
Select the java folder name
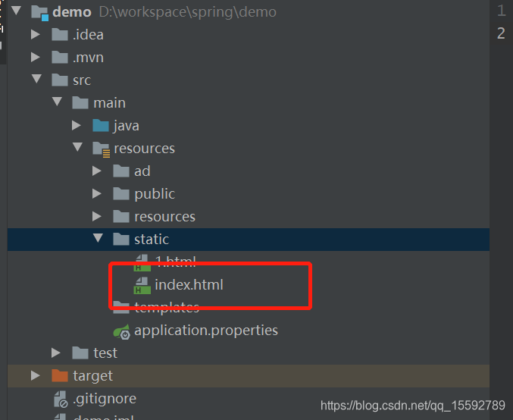(x=127, y=126)
